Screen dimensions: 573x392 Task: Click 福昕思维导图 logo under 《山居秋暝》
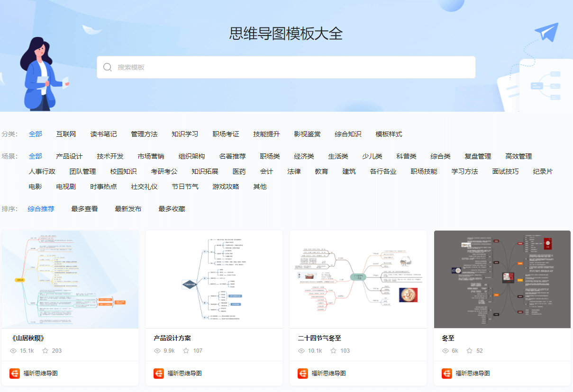[15, 374]
